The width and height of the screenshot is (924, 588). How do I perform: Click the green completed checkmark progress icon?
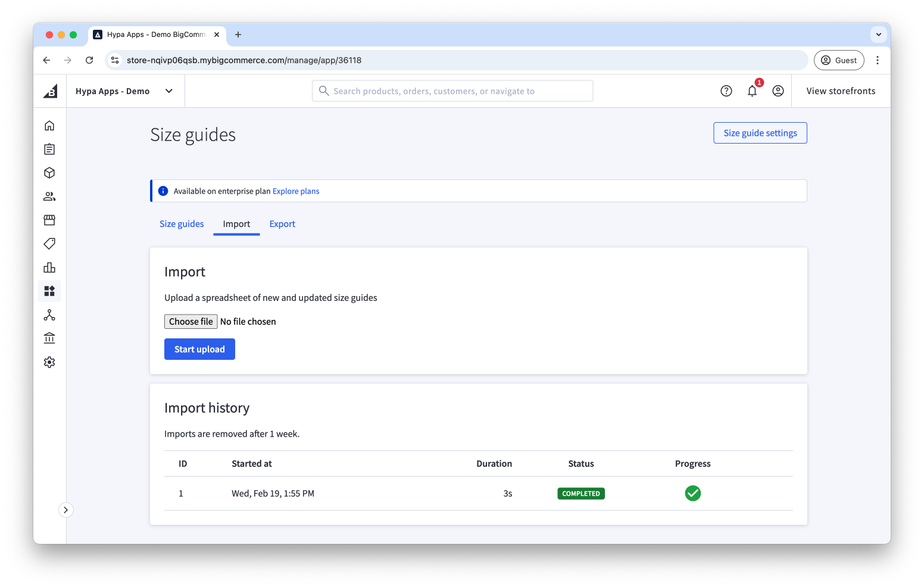click(693, 493)
